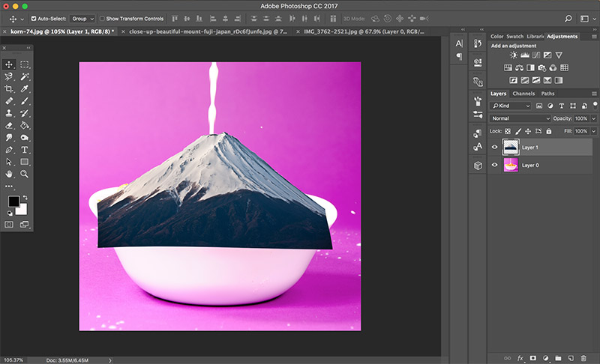Toggle Quick Mask mode
This screenshot has height=364, width=600.
(9, 224)
